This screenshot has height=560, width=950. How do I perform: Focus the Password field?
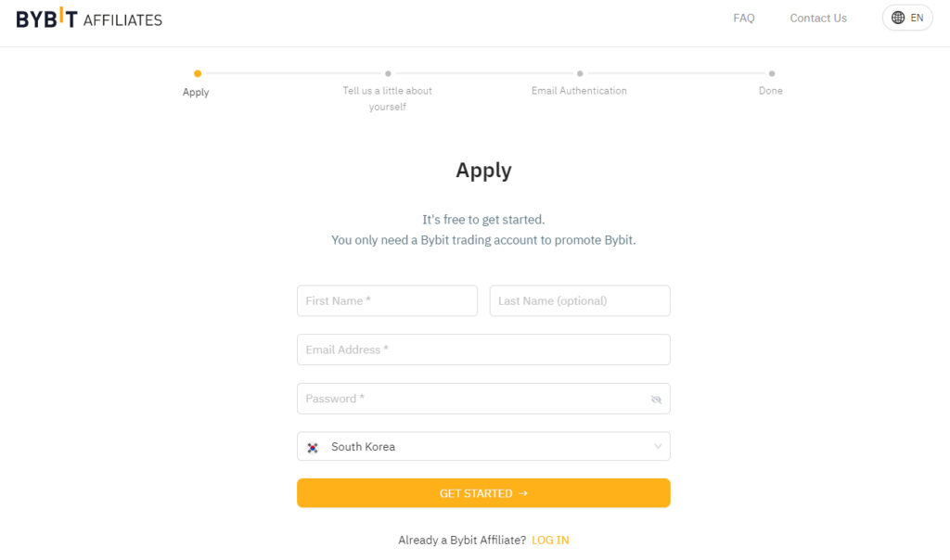(x=483, y=399)
